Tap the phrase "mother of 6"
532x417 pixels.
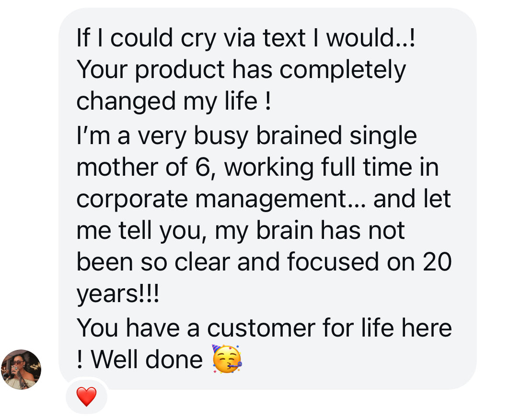[x=144, y=167]
